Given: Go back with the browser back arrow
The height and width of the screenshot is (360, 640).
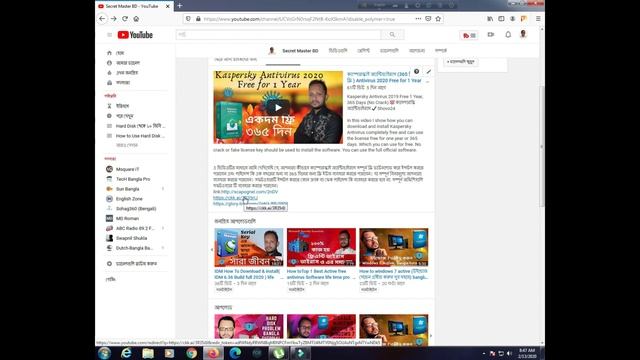Looking at the screenshot, I should pyautogui.click(x=102, y=19).
